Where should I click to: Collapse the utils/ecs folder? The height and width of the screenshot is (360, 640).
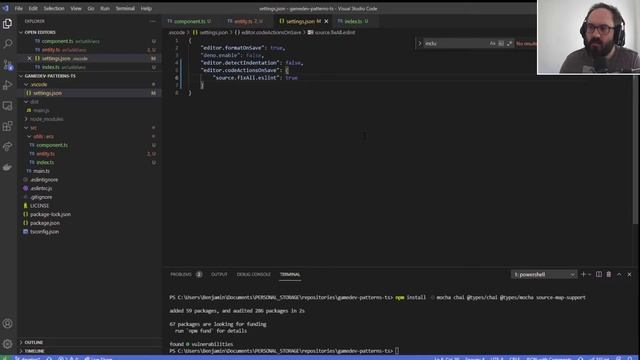[29, 136]
